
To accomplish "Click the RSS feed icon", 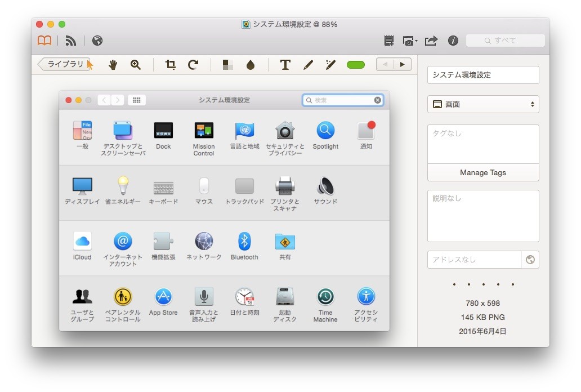I will coord(70,41).
